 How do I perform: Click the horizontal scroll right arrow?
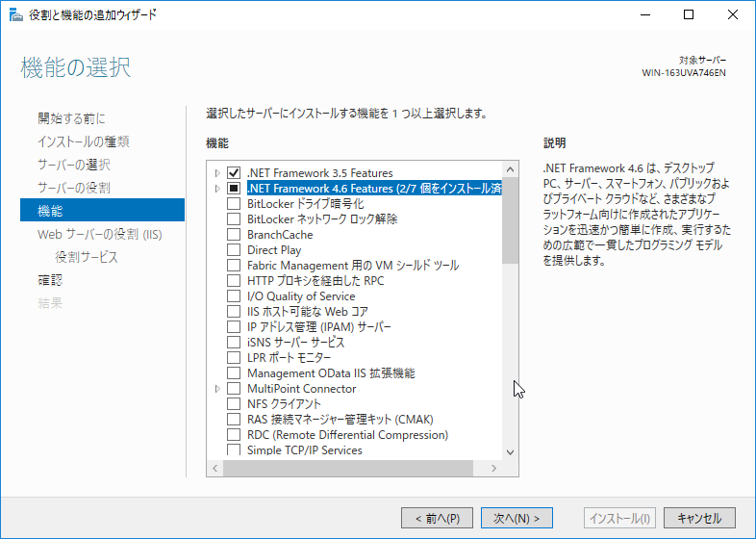494,468
